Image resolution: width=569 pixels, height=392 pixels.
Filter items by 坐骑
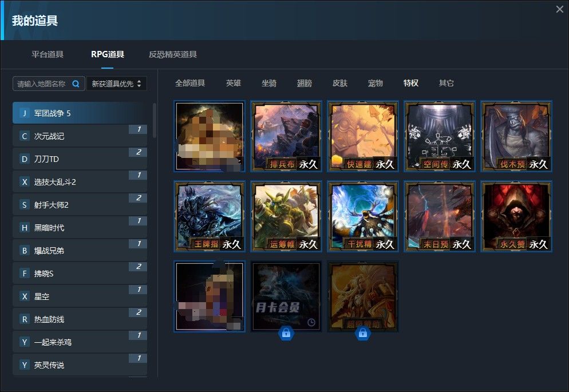(x=269, y=83)
